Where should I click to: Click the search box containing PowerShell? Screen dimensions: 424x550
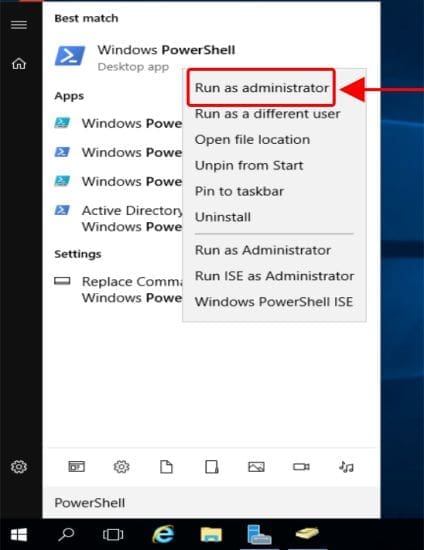click(x=211, y=503)
